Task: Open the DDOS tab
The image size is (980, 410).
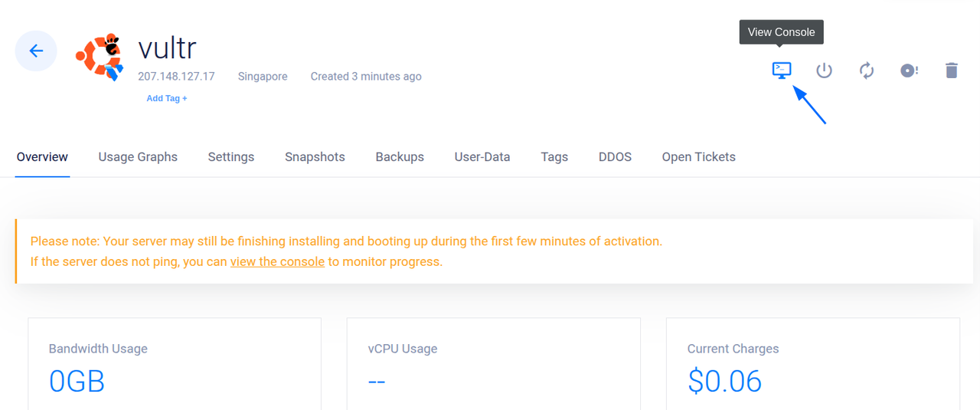Action: tap(615, 157)
